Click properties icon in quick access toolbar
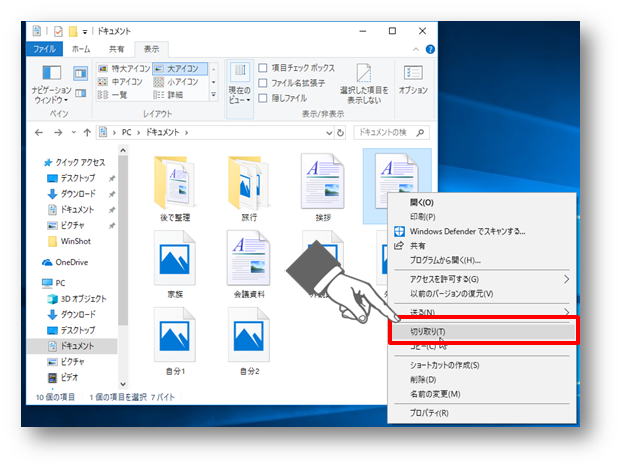The height and width of the screenshot is (469, 622). coord(58,31)
